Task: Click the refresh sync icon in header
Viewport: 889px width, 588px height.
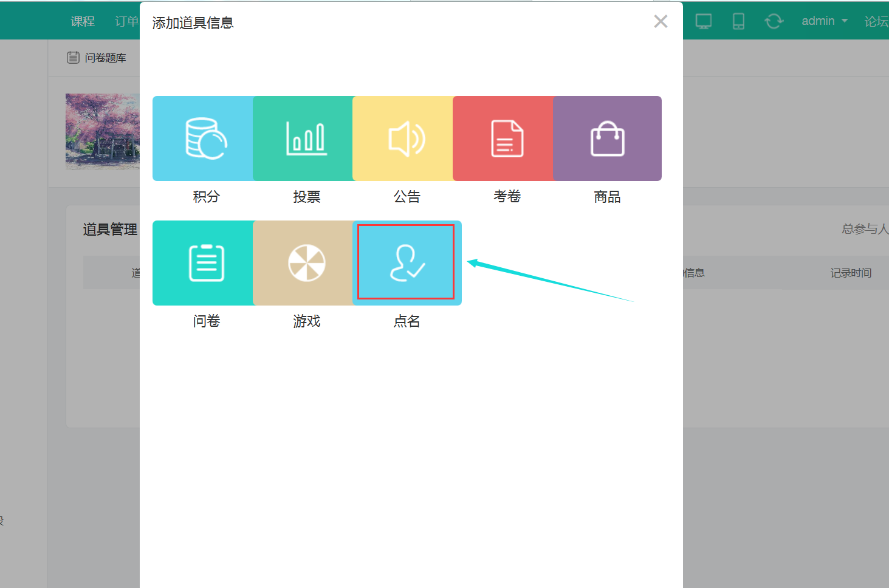Action: 774,21
